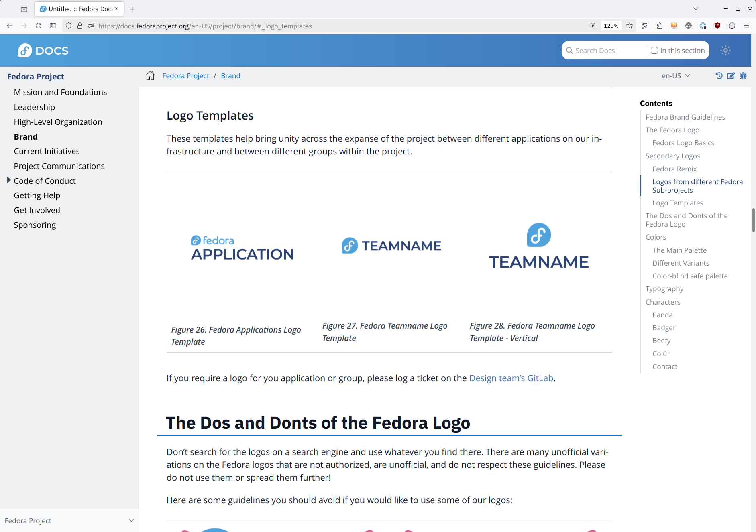
Task: Toggle reader view for this page
Action: tap(593, 26)
